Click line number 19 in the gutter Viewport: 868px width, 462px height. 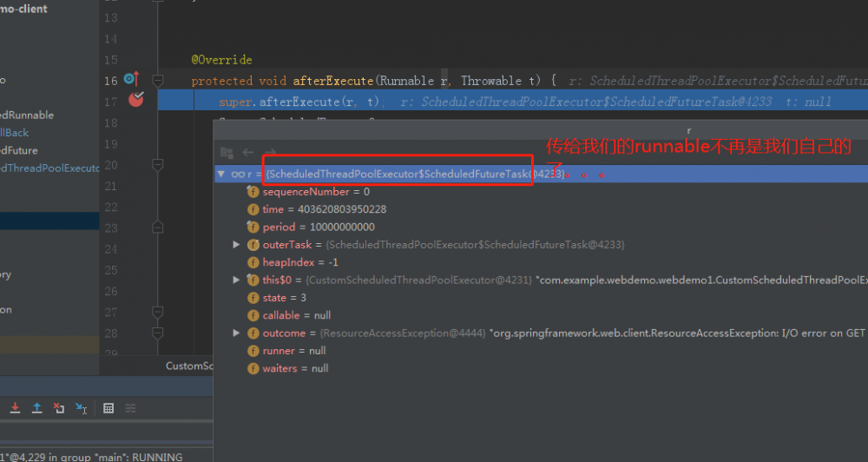pyautogui.click(x=111, y=144)
